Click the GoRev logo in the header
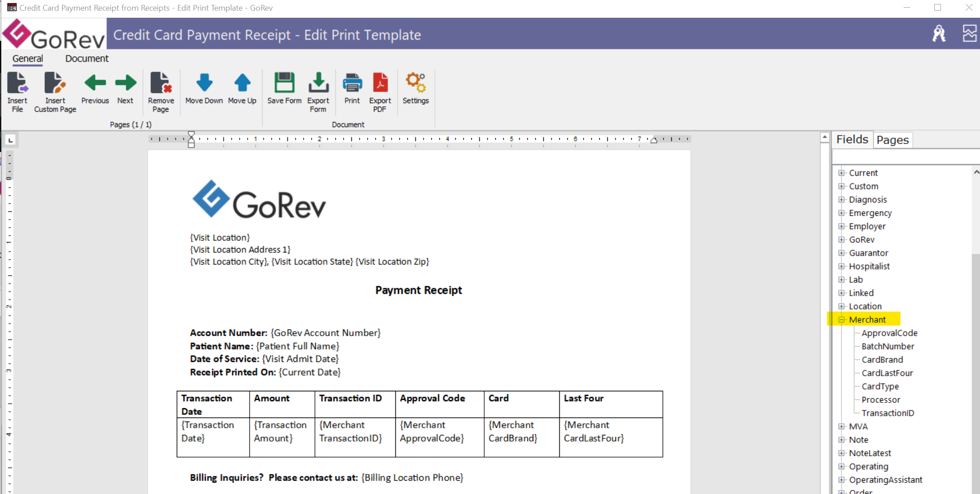This screenshot has height=494, width=980. coord(54,34)
